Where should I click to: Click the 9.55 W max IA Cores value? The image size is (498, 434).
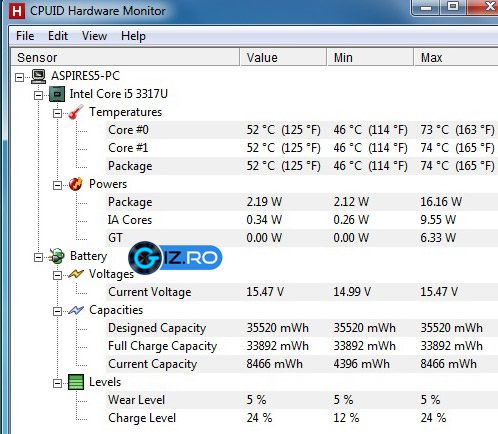[x=438, y=220]
